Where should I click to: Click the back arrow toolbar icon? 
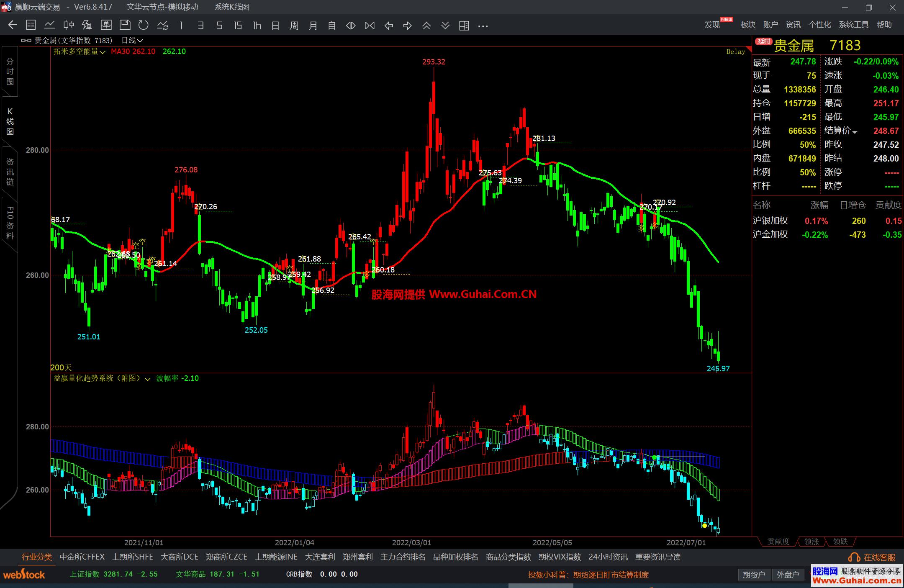(13, 26)
